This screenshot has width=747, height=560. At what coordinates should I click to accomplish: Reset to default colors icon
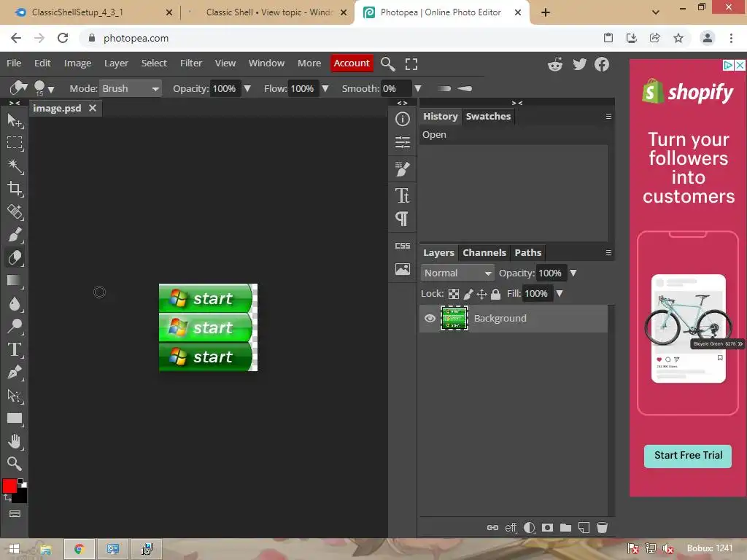[x=22, y=483]
